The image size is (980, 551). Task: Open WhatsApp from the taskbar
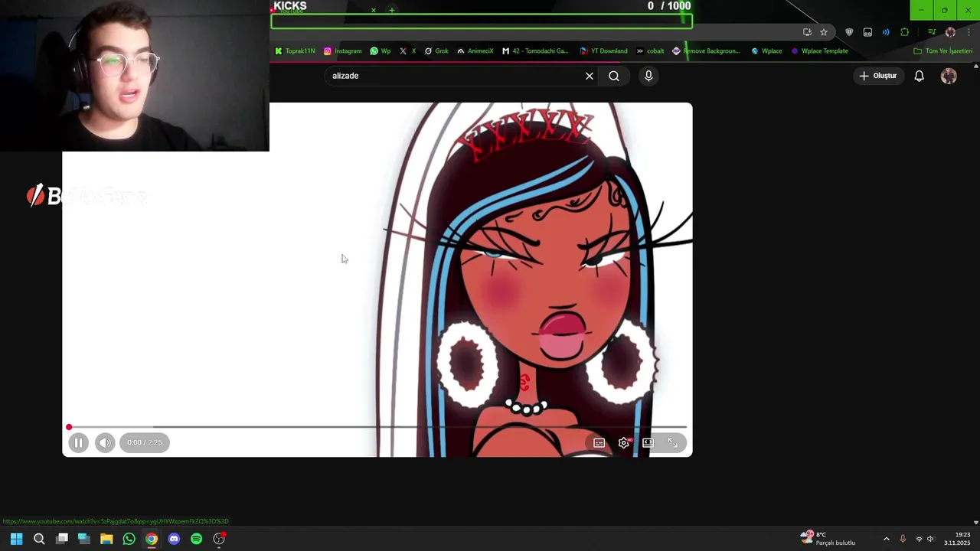click(x=129, y=539)
